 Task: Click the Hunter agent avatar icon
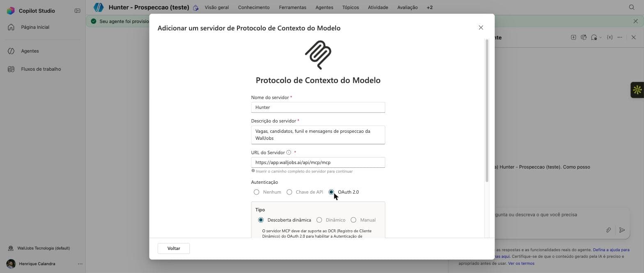click(99, 7)
